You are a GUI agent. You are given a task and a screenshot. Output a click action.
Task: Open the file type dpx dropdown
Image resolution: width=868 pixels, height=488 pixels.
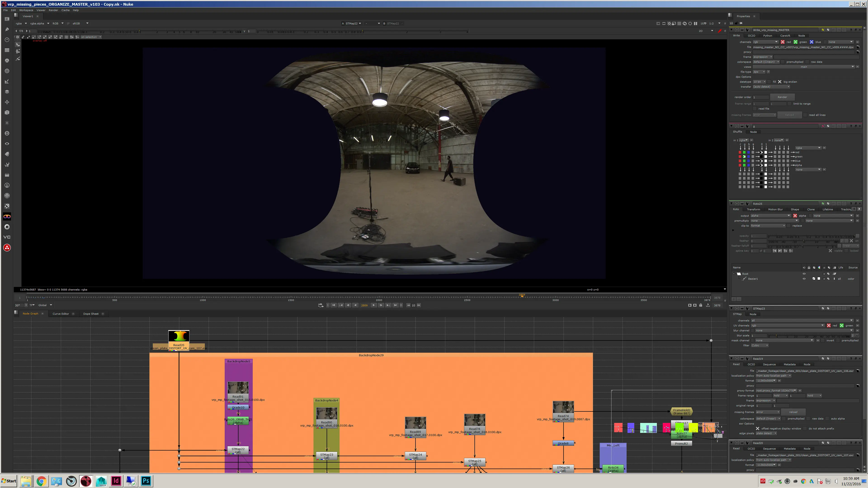click(759, 72)
